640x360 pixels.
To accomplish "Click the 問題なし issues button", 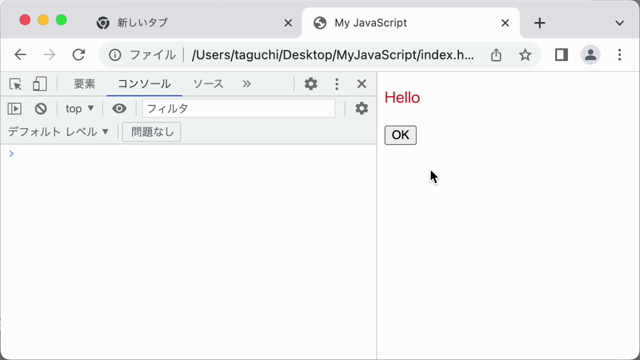I will point(152,132).
